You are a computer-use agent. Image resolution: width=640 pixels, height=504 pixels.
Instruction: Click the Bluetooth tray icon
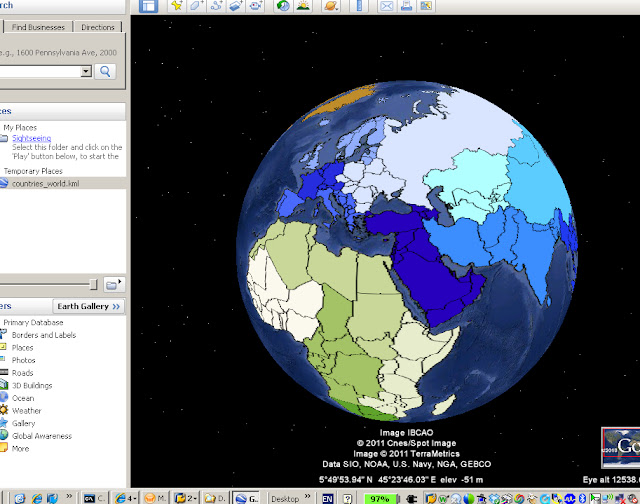coord(582,499)
